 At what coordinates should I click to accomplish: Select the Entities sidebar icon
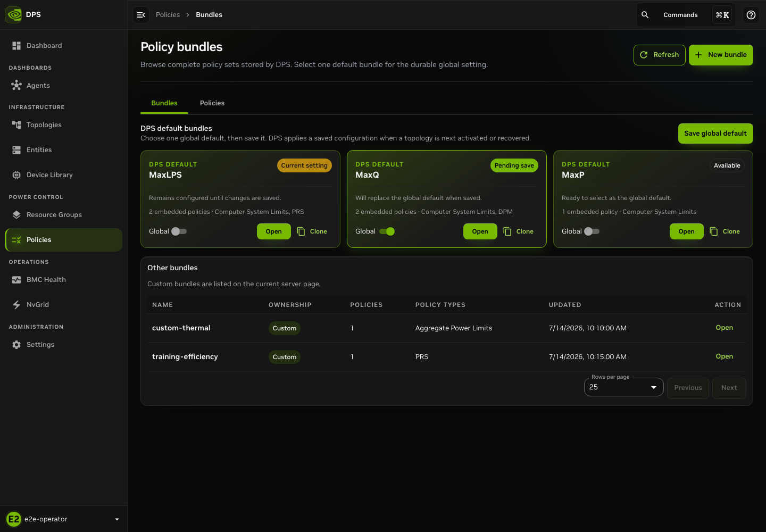tap(16, 150)
